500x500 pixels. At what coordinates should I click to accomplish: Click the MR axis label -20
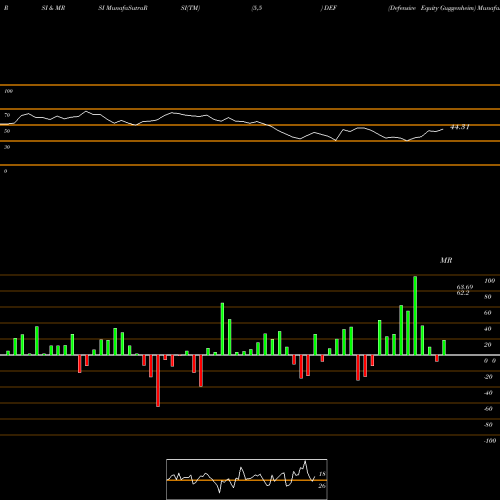(488, 377)
